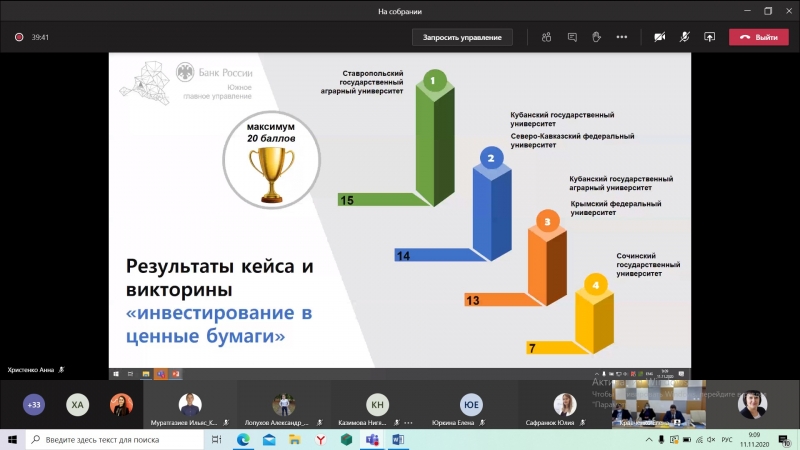The width and height of the screenshot is (800, 450).
Task: Open the Windows Start menu
Action: (x=12, y=439)
